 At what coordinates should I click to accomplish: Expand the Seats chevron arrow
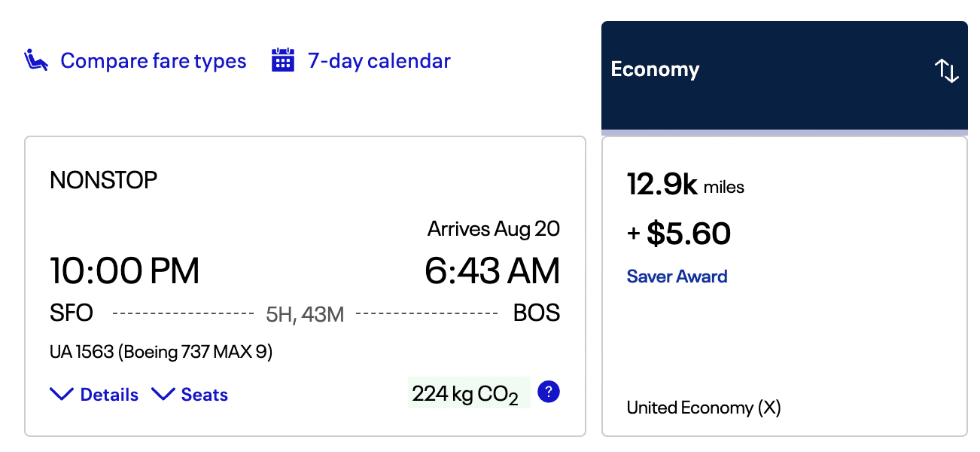point(163,395)
